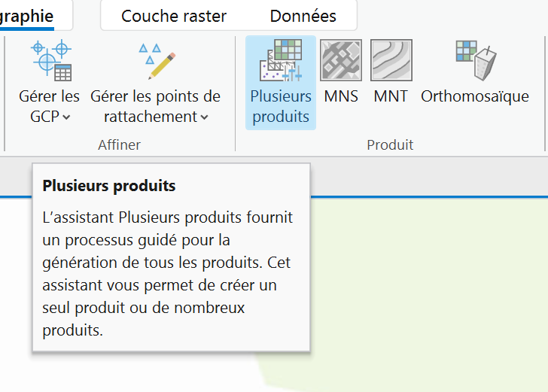Click the "Affiner" group caption
The image size is (548, 392).
[119, 144]
